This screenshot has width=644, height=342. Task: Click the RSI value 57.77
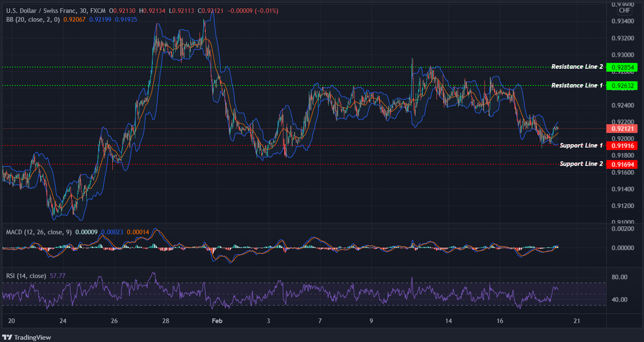tap(57, 276)
